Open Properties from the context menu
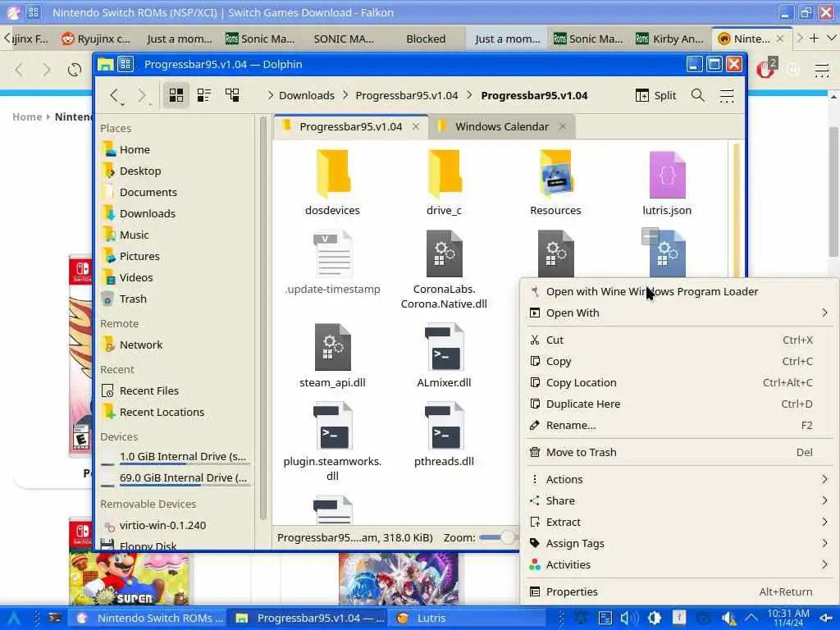This screenshot has width=840, height=630. pos(678,591)
